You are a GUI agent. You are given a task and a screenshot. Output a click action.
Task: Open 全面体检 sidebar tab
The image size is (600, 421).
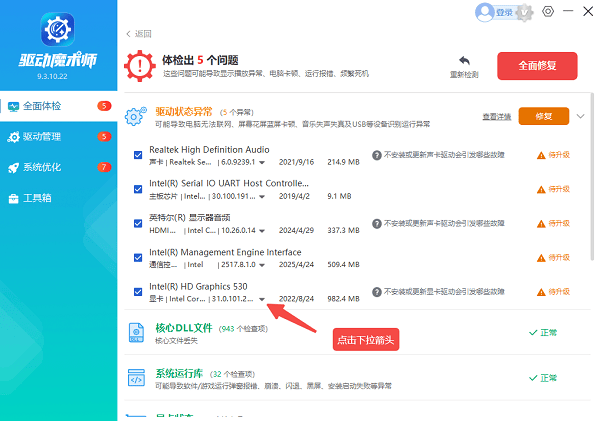click(59, 106)
